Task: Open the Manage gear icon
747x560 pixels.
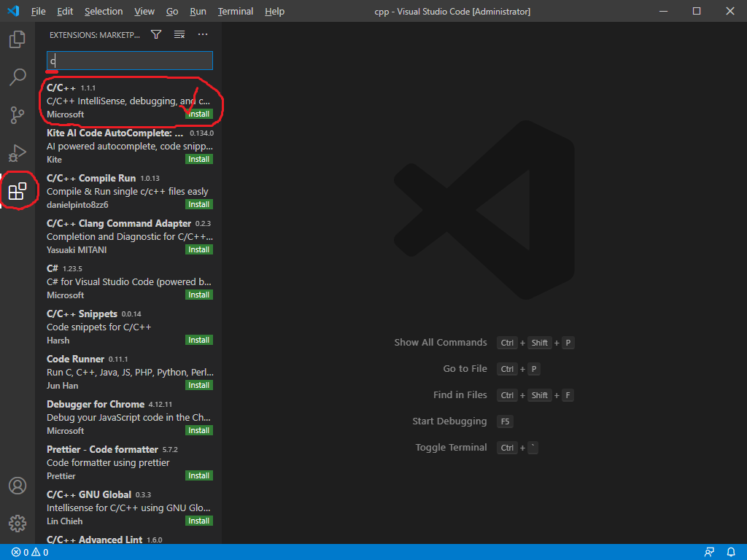Action: tap(18, 523)
